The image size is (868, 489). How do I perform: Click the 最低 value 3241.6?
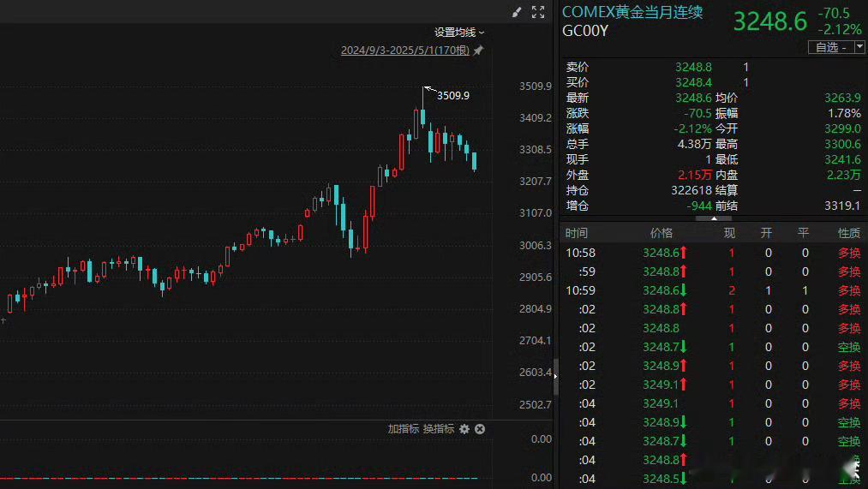(842, 160)
